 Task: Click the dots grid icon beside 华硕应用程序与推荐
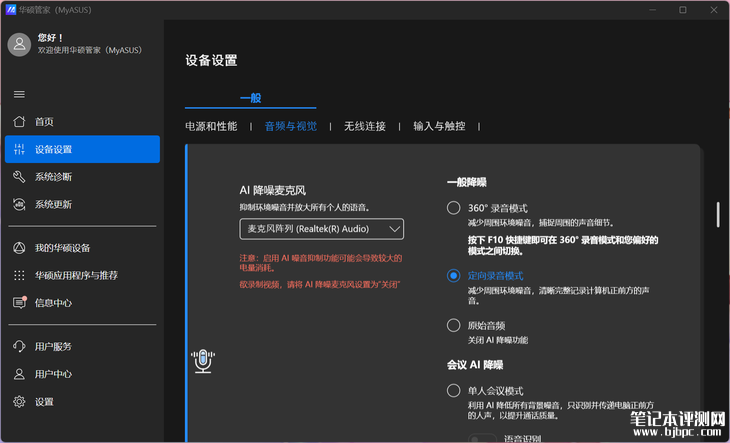pos(19,275)
